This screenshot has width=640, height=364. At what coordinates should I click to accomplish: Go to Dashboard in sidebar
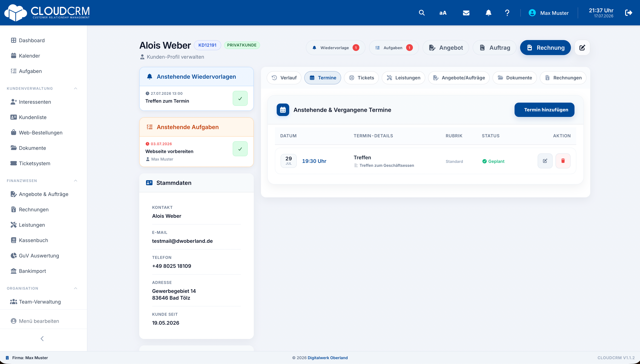point(32,41)
